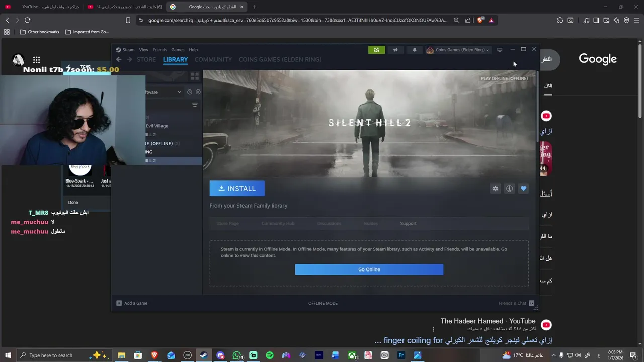This screenshot has width=644, height=362.
Task: Go forward using Steam's forward arrow
Action: (129, 59)
